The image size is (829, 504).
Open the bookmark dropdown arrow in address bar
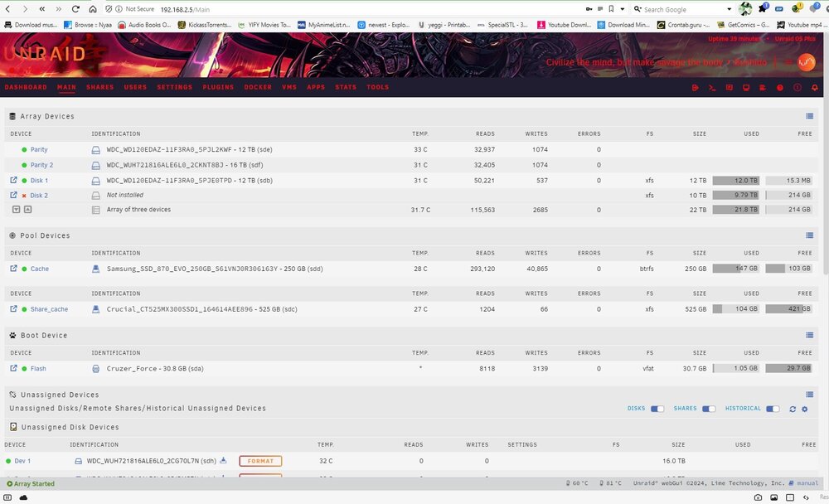coord(623,9)
